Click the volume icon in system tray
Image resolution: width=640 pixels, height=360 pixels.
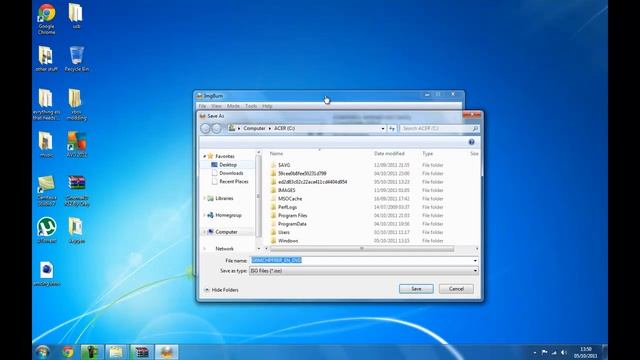click(x=564, y=352)
